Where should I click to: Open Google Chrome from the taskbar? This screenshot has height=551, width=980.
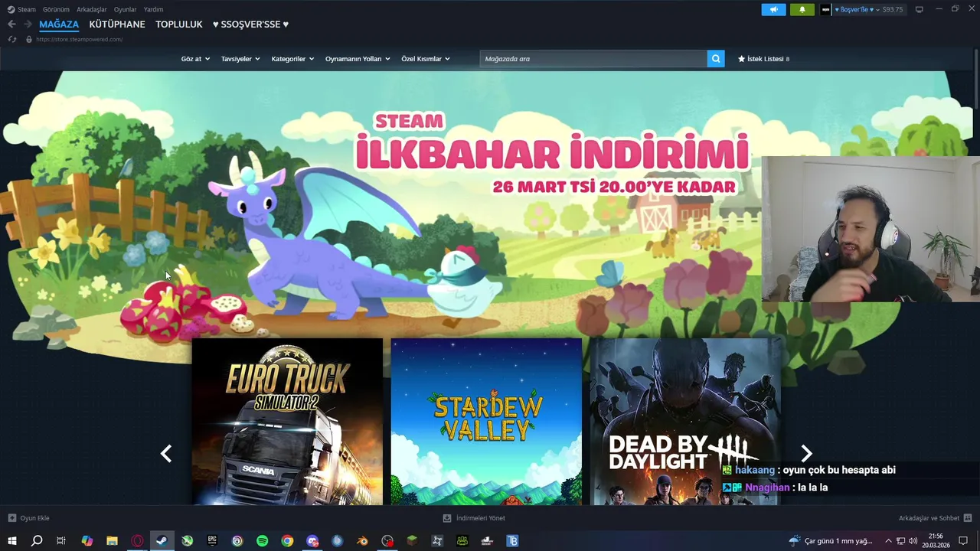click(287, 541)
